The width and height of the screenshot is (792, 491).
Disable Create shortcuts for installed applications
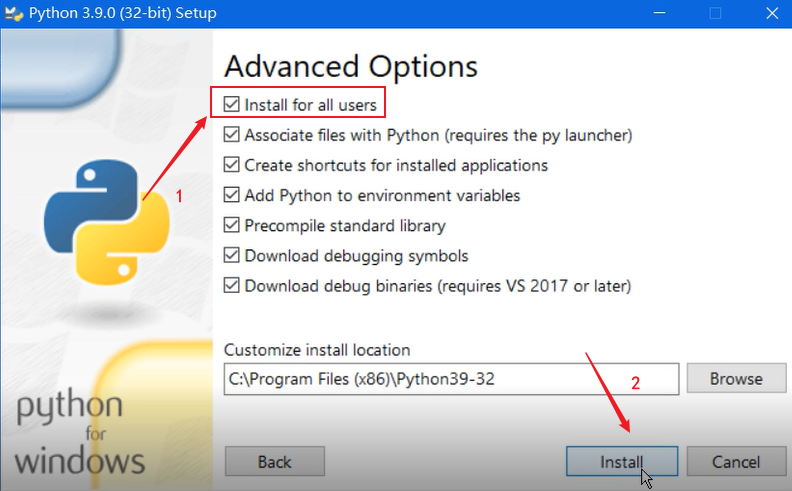point(232,165)
